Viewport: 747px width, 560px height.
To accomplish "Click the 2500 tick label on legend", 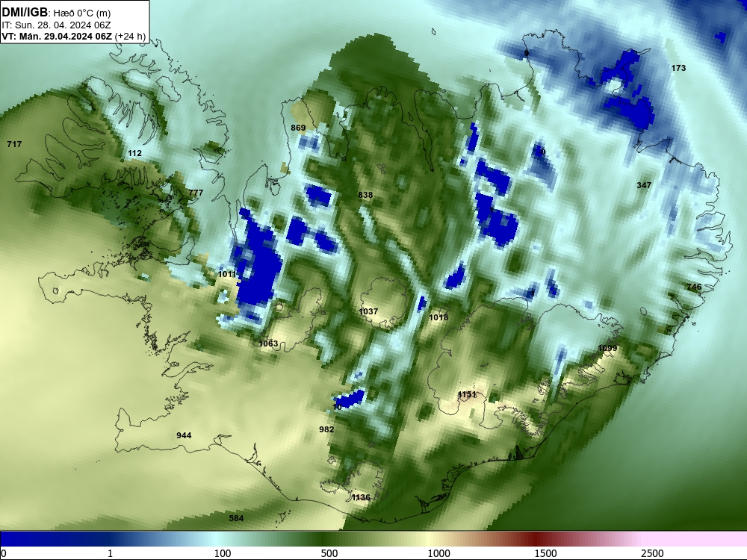I will [x=652, y=553].
